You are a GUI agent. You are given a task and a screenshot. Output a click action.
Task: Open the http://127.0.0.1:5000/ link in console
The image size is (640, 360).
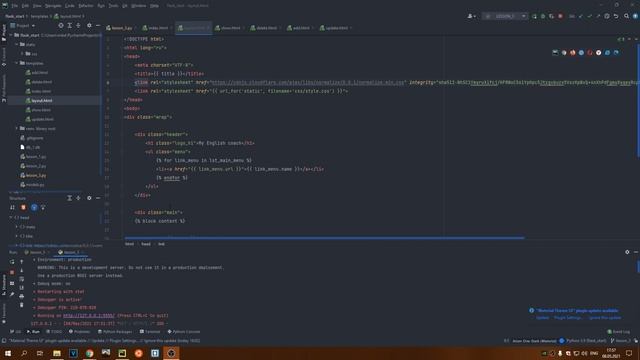point(89,316)
